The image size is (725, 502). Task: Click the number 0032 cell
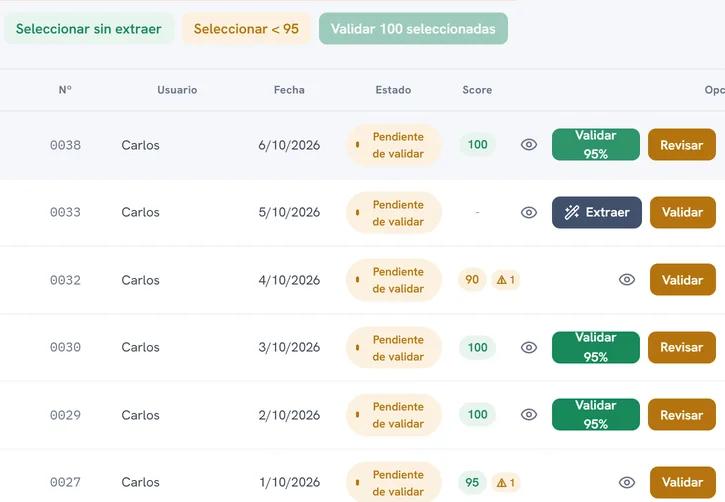tap(65, 280)
